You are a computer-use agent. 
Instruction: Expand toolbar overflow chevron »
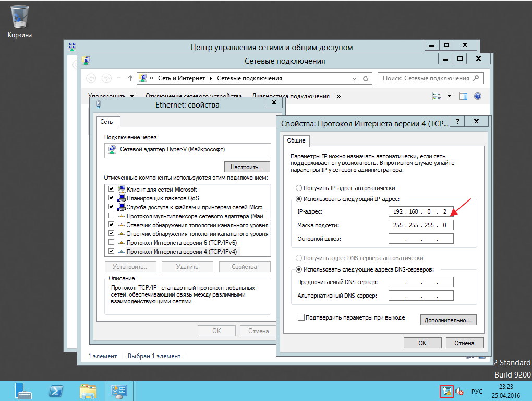(x=338, y=97)
